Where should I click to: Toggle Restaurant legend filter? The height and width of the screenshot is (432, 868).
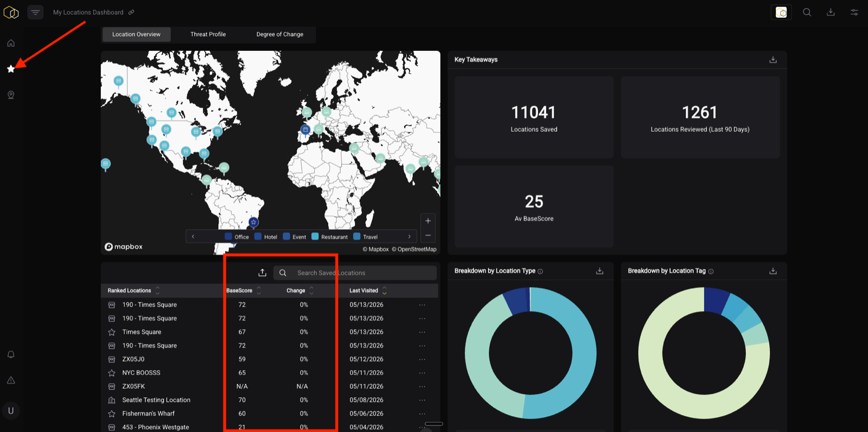329,237
